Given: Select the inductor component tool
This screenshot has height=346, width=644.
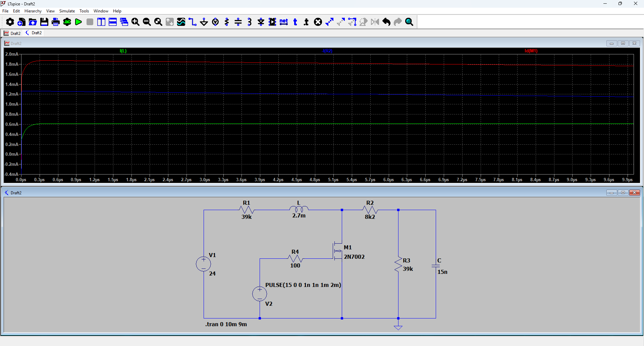Looking at the screenshot, I should click(250, 22).
